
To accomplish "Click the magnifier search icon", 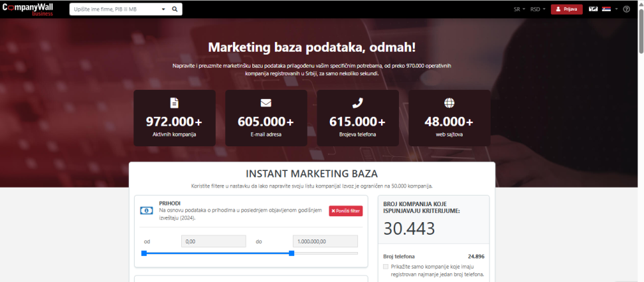I will click(x=175, y=9).
